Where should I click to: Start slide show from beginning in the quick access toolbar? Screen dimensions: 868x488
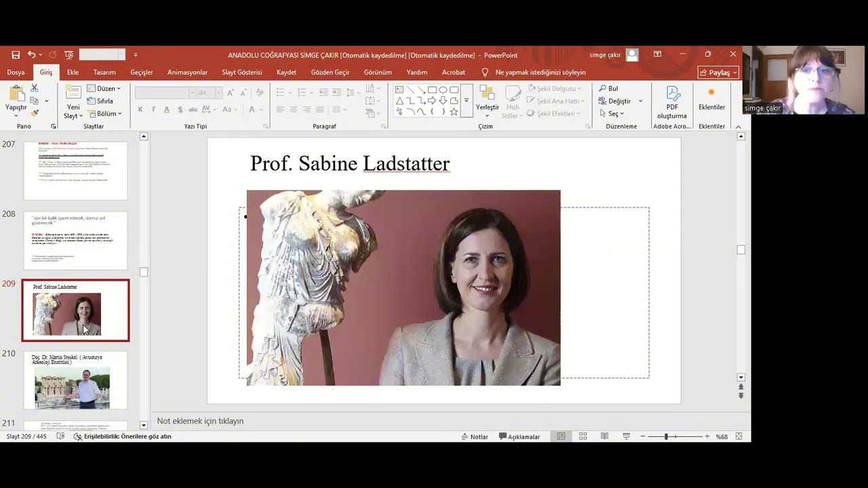tap(68, 55)
